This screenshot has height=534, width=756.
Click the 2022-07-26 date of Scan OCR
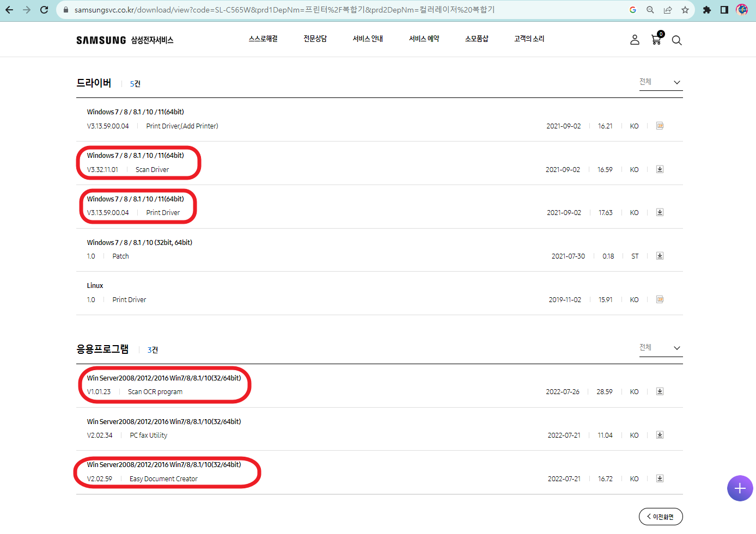point(563,391)
